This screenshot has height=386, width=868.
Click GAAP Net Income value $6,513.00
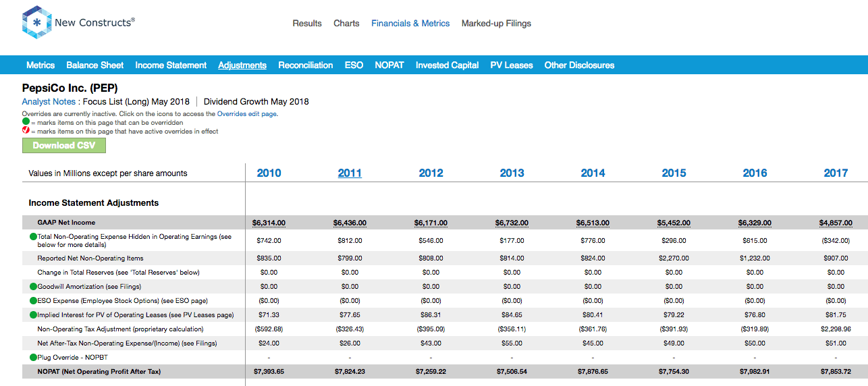click(593, 223)
